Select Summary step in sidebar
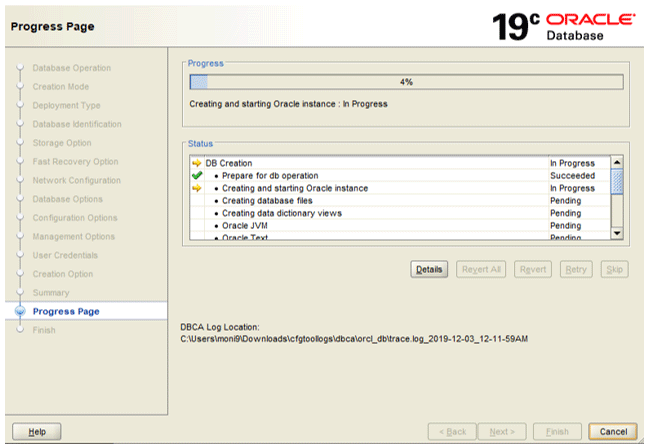 click(51, 293)
